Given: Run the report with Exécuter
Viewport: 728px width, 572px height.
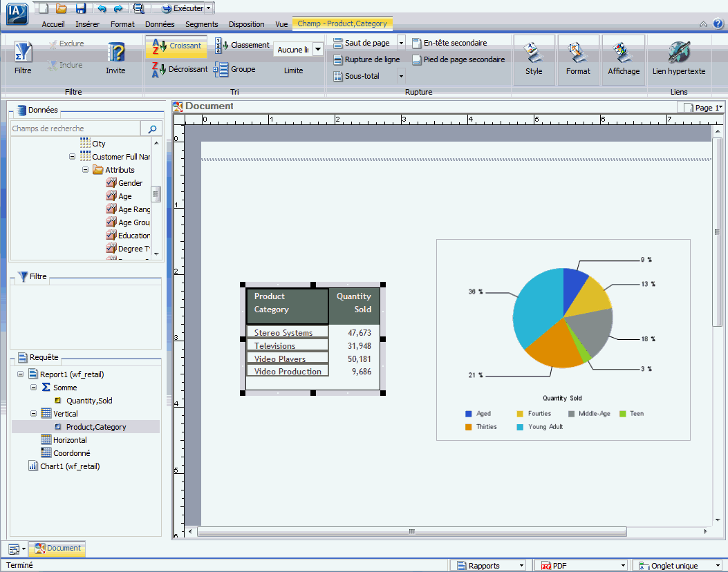Looking at the screenshot, I should [182, 8].
